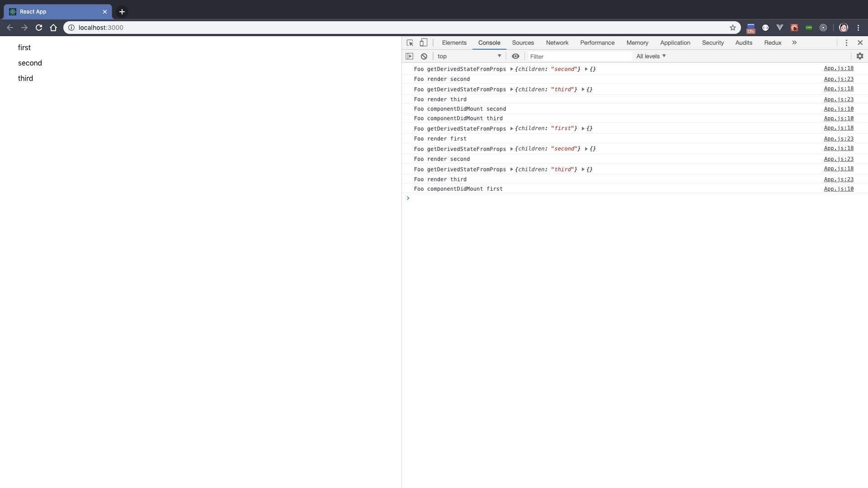This screenshot has width=868, height=488.
Task: Switch to the Elements tab
Action: pyautogui.click(x=454, y=42)
